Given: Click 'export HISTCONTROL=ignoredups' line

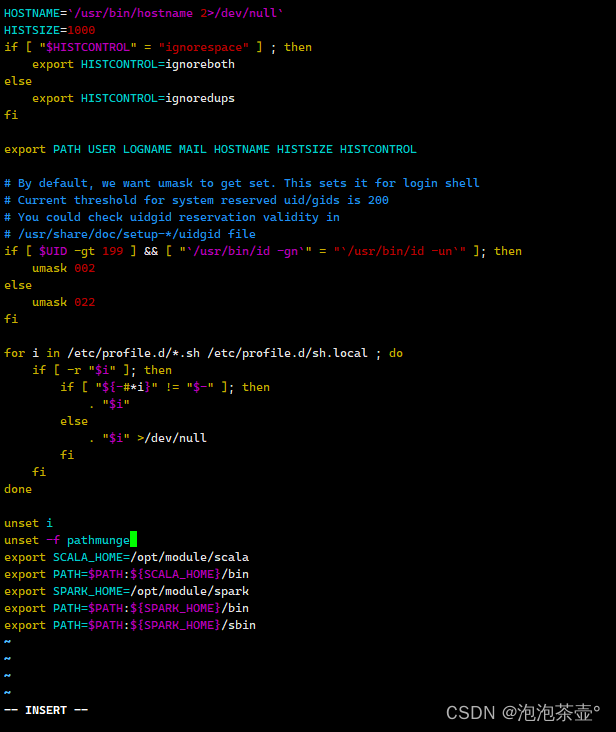Looking at the screenshot, I should (x=133, y=99).
